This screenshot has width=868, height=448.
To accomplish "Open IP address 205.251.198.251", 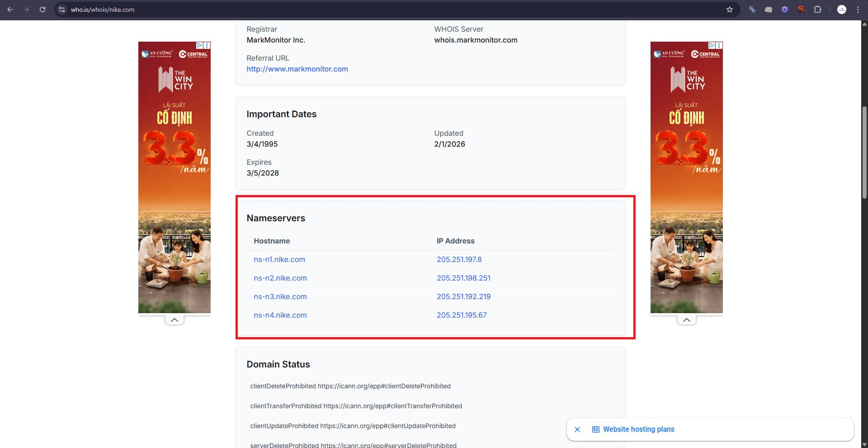I will [463, 278].
